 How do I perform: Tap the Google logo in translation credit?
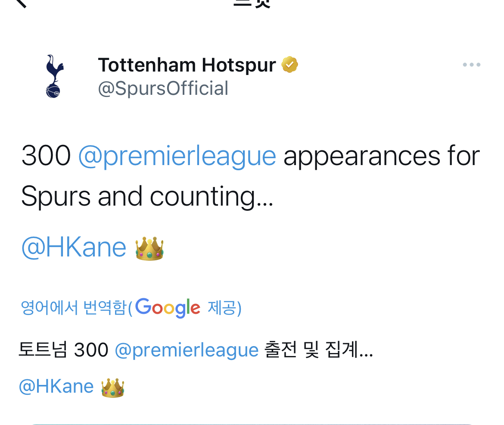[x=168, y=308]
